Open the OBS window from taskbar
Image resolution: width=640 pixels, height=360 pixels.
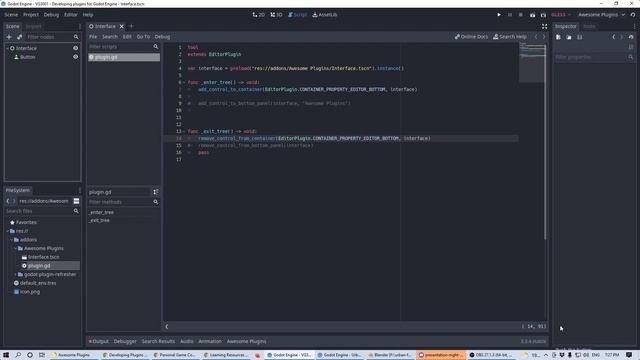pyautogui.click(x=492, y=355)
